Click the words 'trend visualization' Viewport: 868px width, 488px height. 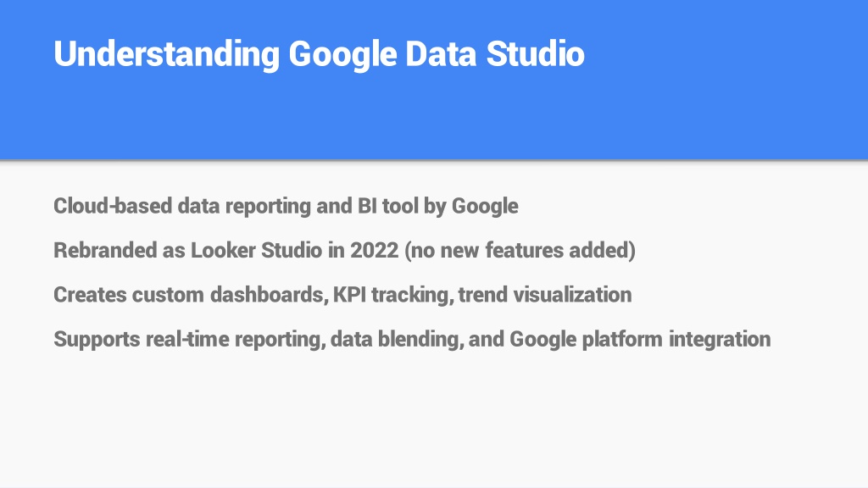[x=545, y=294]
